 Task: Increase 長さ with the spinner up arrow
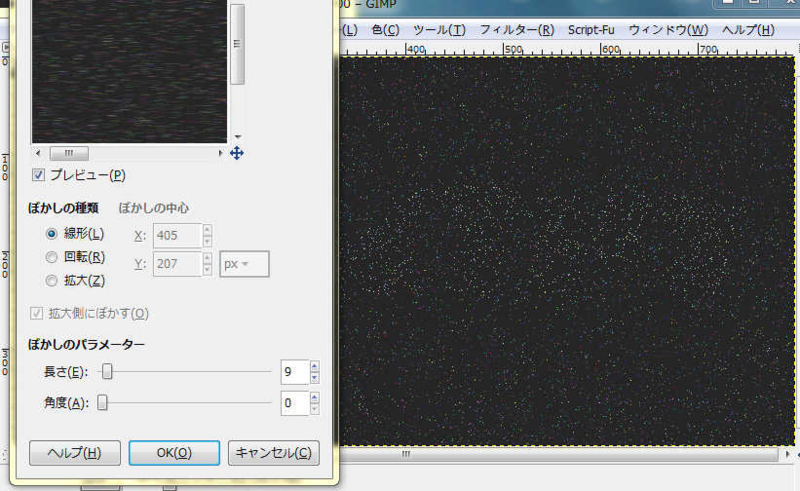(314, 366)
